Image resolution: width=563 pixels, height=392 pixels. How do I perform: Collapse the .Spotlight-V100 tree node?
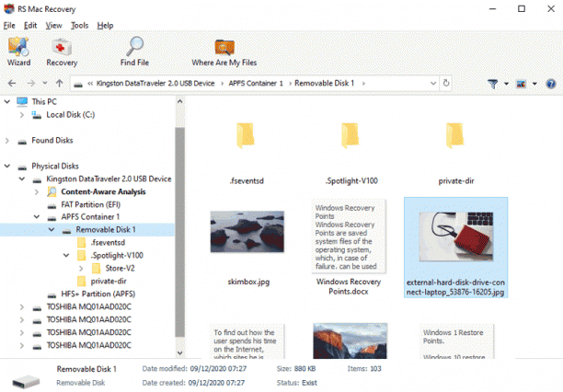tap(66, 256)
